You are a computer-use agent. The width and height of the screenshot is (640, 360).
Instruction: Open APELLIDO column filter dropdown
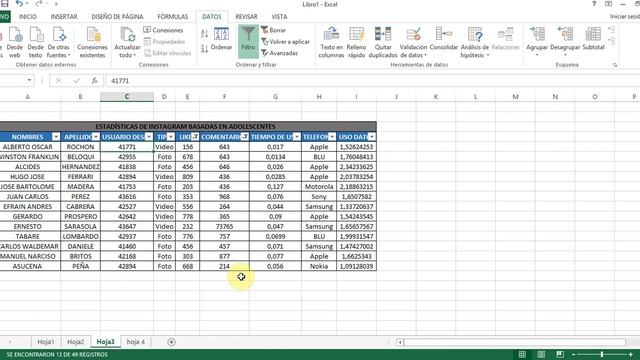click(x=96, y=137)
